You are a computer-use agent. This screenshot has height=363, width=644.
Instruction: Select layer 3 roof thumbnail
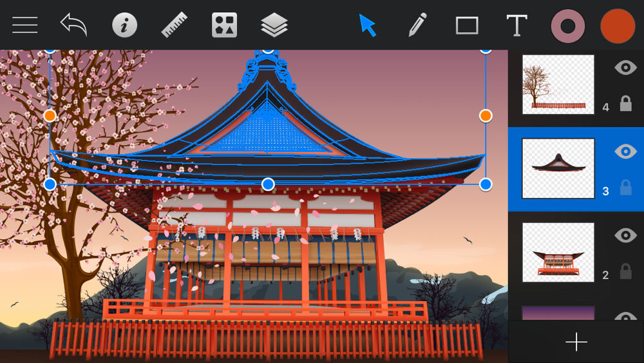(x=558, y=168)
